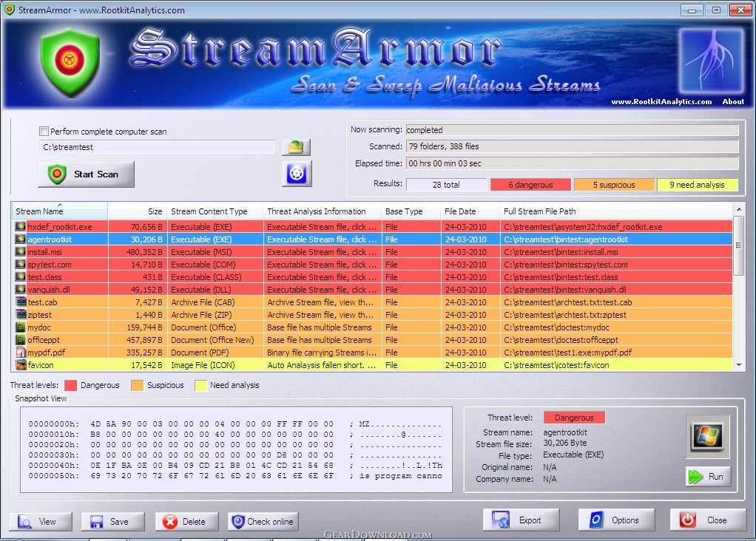Select the 'test.cab' stream name

(42, 302)
